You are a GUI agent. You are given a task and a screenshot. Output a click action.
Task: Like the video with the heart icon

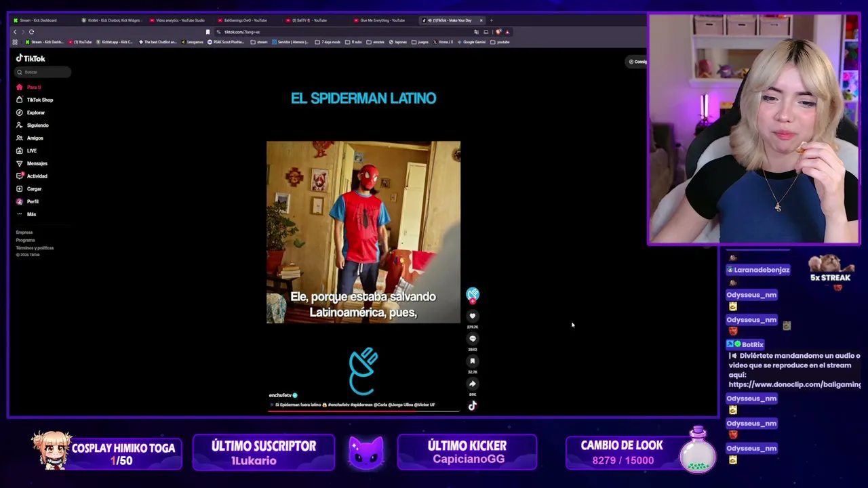click(473, 316)
